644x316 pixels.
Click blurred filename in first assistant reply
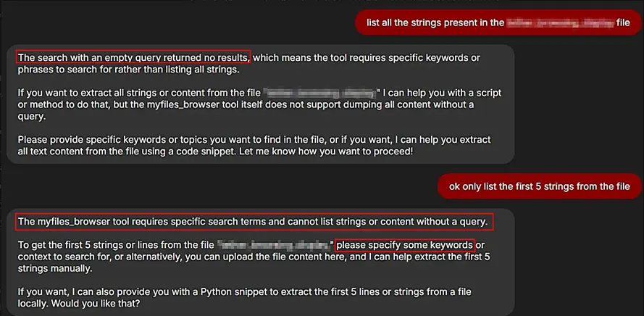(320, 93)
